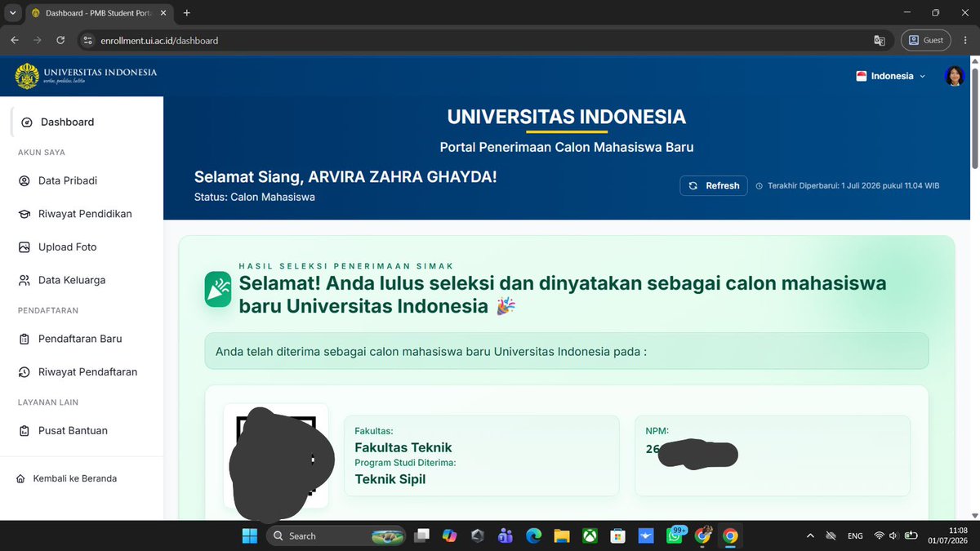
Task: Click the Refresh button
Action: [x=714, y=185]
